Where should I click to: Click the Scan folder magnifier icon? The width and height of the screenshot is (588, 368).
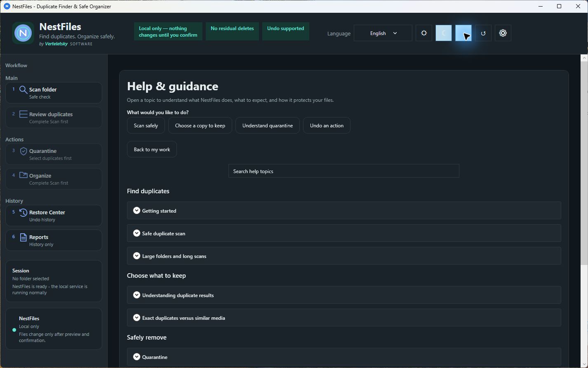click(x=24, y=90)
